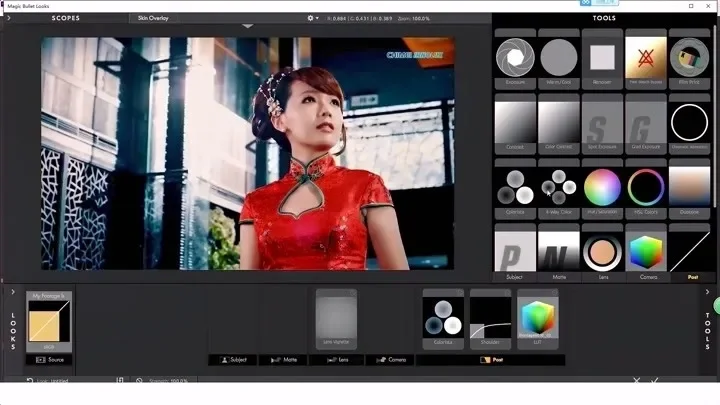Switch to Camera tab in Tools panel
Screen dimensions: 720x405
tap(648, 277)
